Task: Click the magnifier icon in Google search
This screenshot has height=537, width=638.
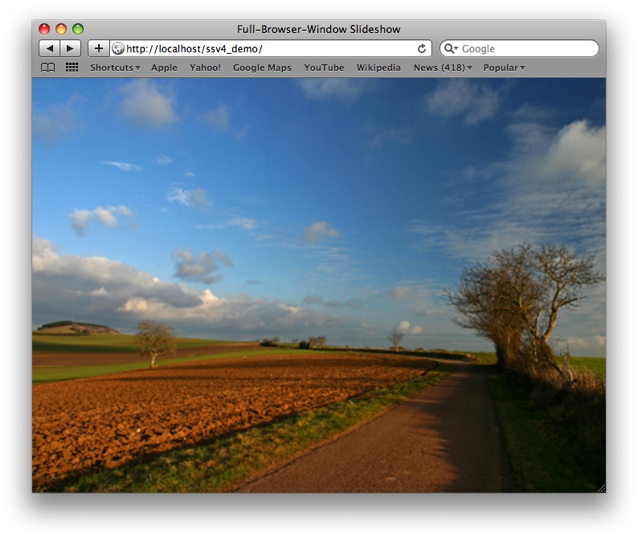Action: tap(450, 48)
